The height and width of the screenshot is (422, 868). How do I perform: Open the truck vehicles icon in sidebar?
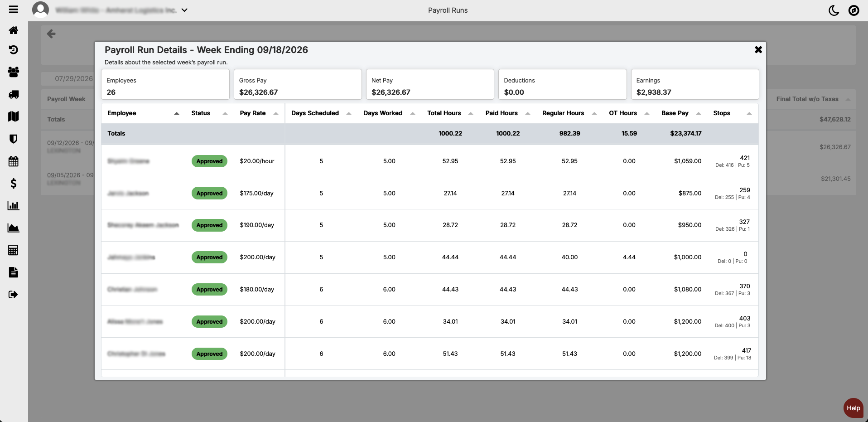point(14,94)
